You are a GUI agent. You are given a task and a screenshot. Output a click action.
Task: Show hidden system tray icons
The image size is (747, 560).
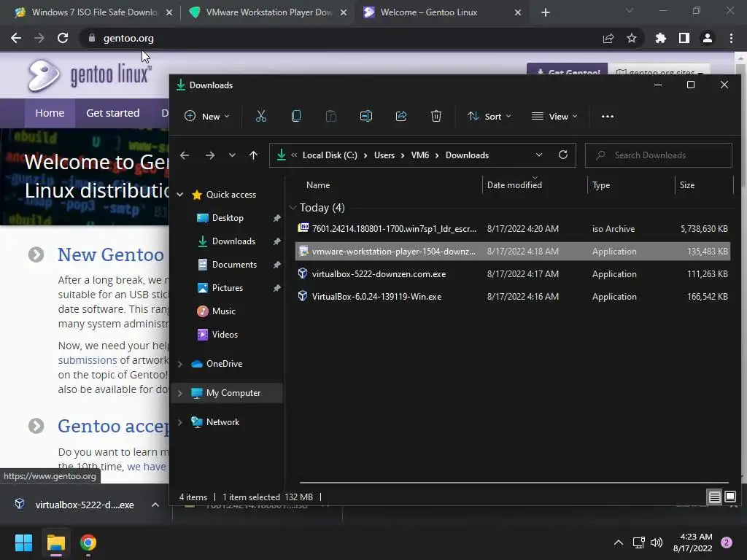tap(619, 542)
